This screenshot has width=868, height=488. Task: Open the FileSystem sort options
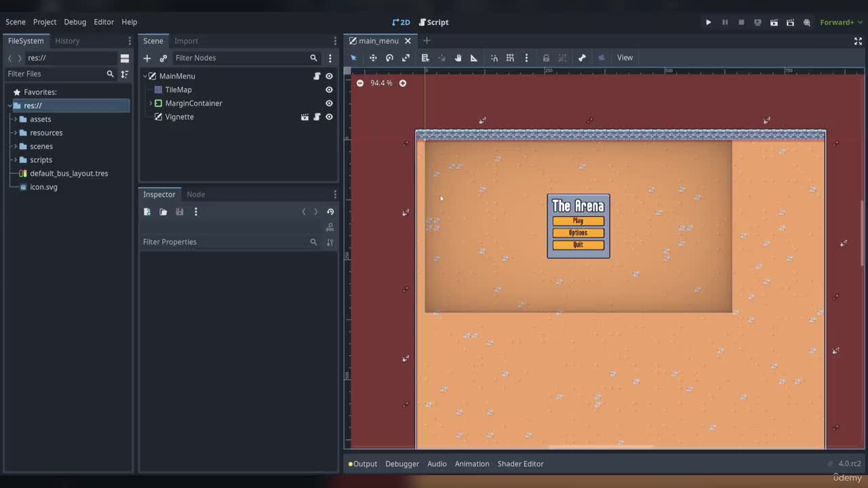coord(125,74)
